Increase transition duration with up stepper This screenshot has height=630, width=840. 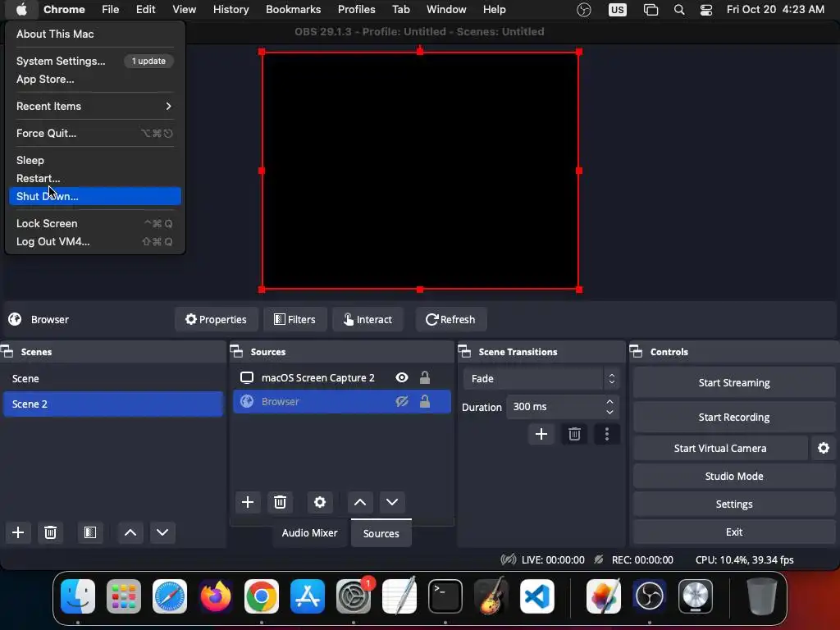609,402
